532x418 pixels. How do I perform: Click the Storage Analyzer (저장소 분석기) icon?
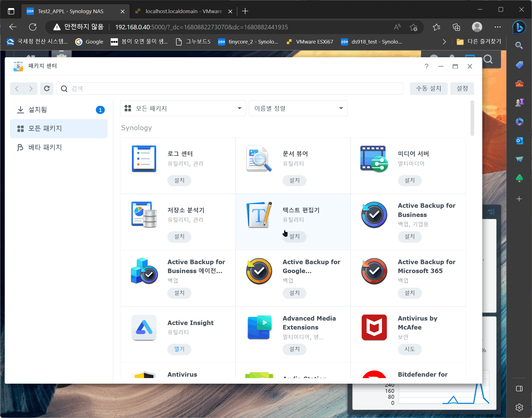coord(144,214)
